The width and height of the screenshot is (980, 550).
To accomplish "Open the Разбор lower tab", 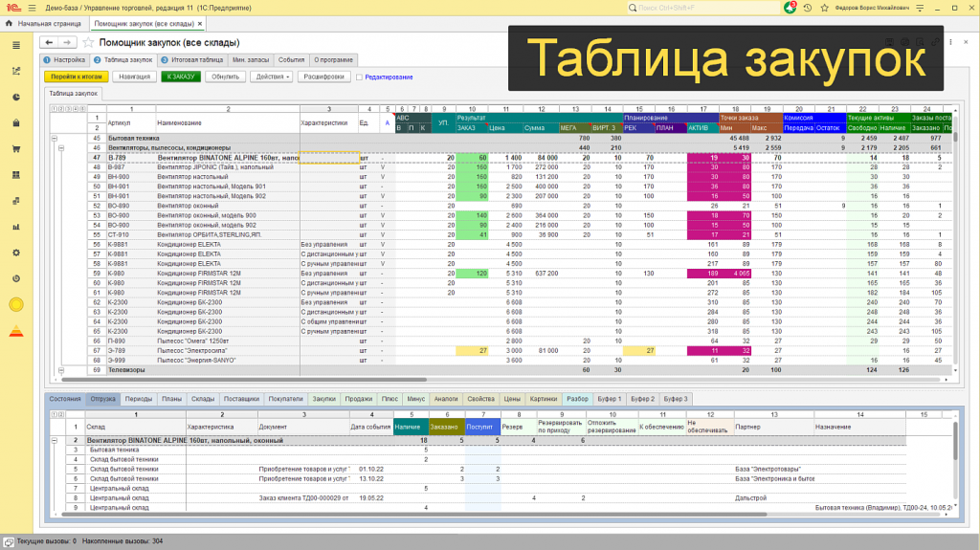I will point(577,399).
